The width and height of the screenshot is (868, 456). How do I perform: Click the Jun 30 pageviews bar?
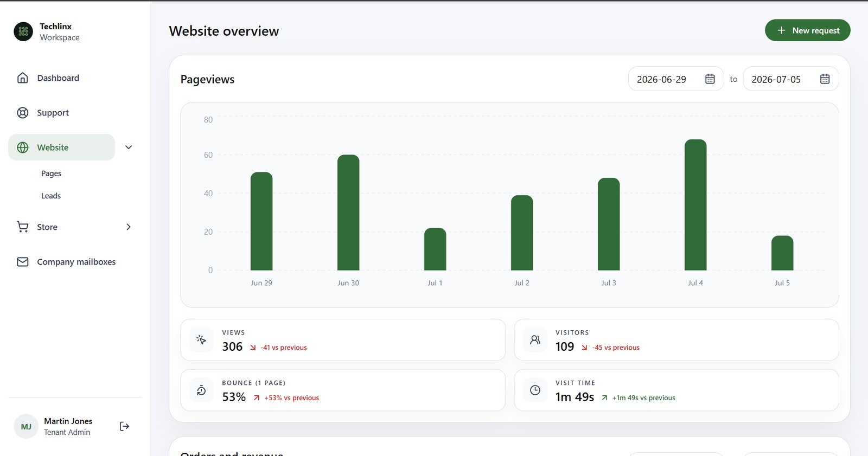(348, 213)
